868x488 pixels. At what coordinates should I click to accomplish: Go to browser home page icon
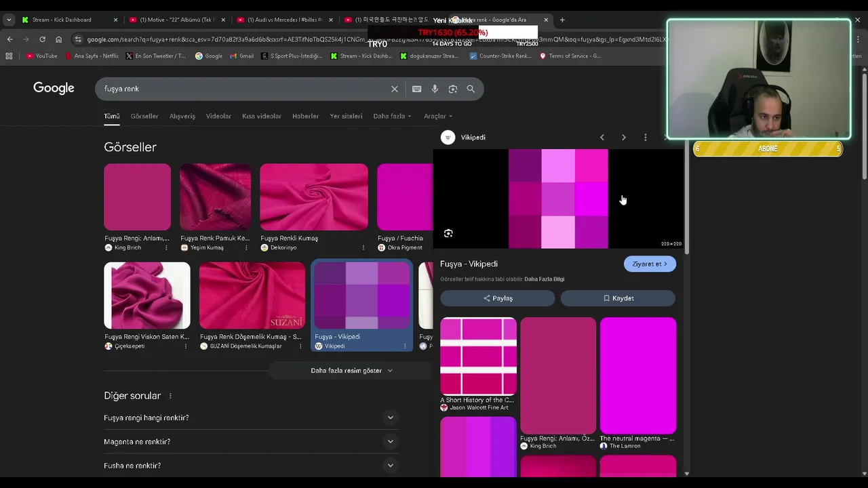(x=58, y=39)
